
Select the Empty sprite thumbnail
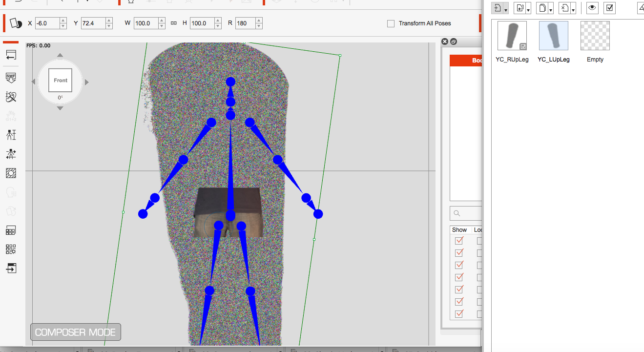tap(595, 36)
